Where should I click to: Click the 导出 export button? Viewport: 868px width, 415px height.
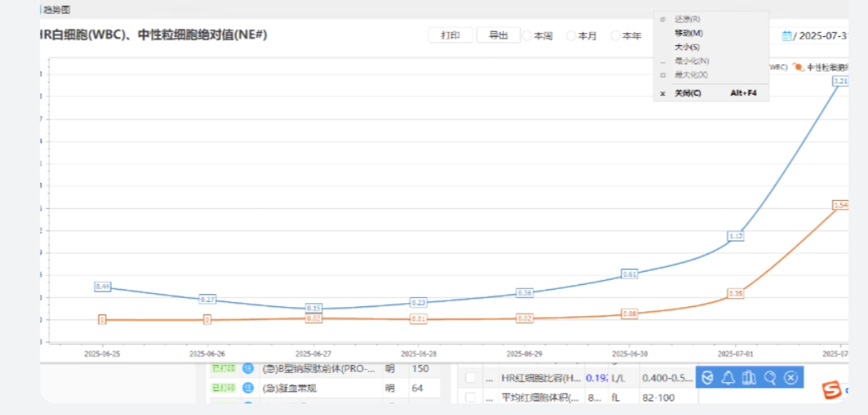pos(498,35)
